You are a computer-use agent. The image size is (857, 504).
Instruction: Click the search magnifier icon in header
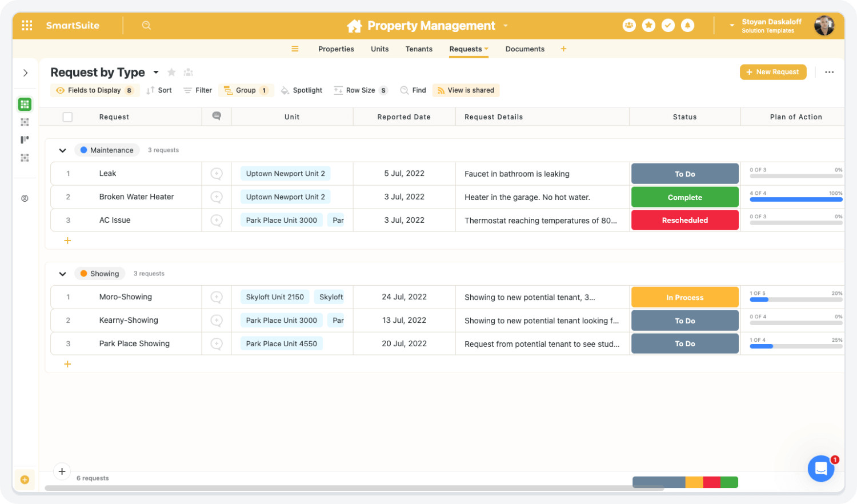146,25
